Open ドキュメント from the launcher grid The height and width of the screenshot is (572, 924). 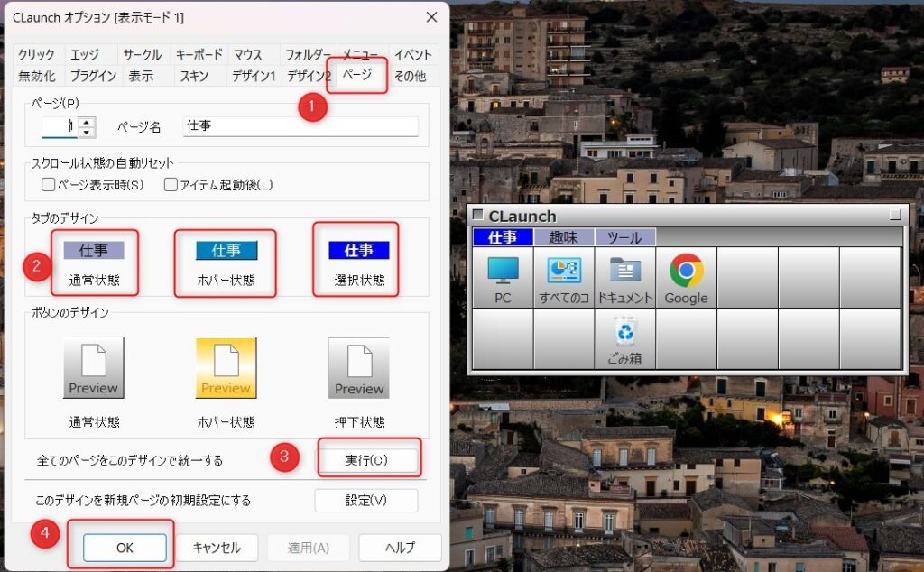[625, 277]
